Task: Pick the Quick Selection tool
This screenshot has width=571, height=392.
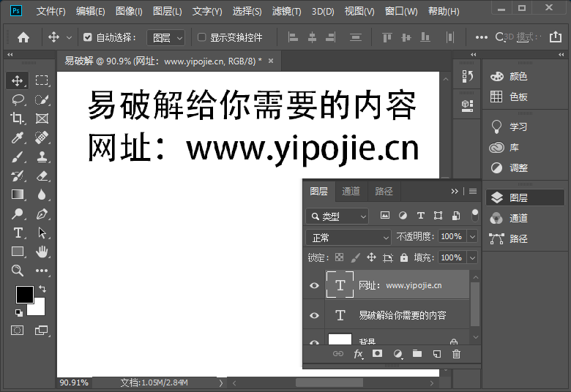Action: [x=42, y=99]
